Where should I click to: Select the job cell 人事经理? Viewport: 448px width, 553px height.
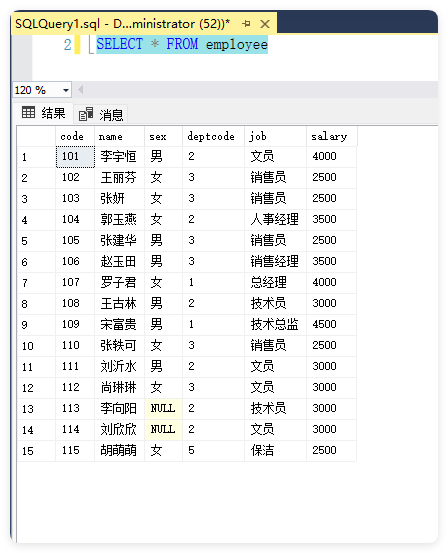(275, 219)
